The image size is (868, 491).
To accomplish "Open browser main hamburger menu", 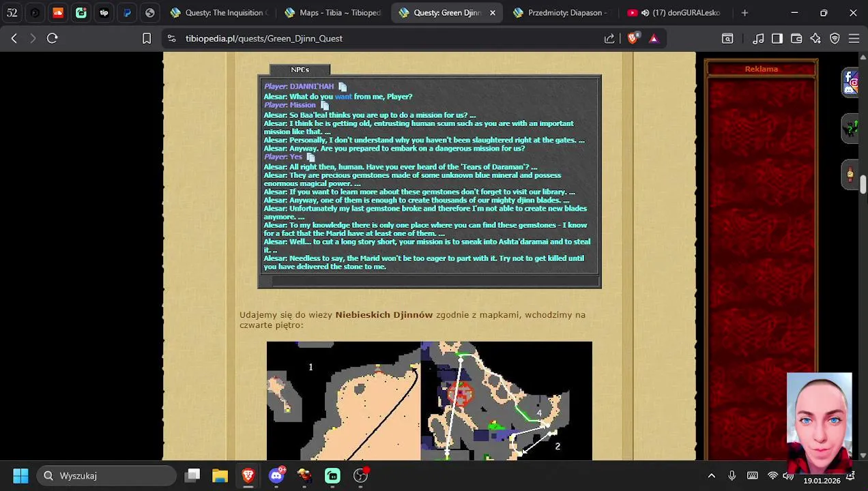I will [x=854, y=39].
